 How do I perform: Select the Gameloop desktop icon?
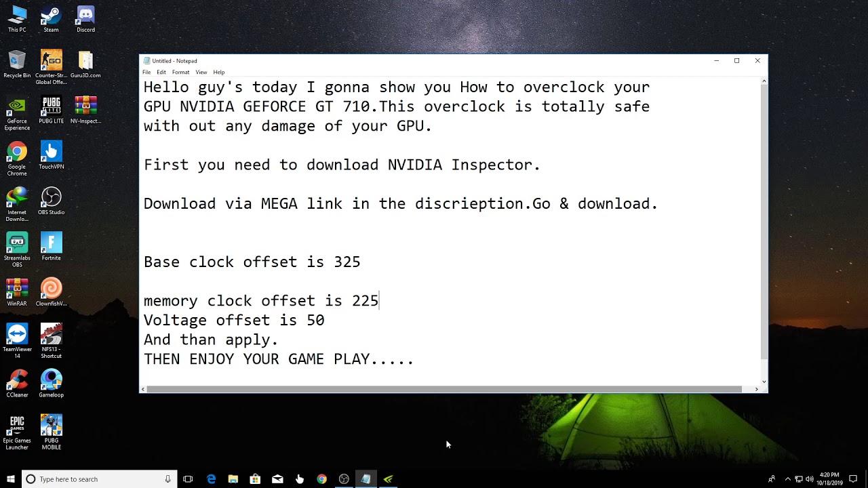51,383
